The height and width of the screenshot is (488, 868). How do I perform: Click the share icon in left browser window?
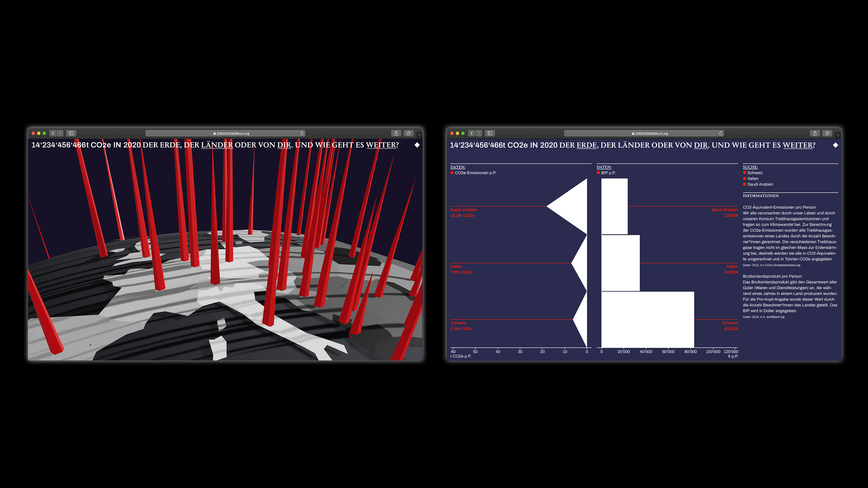point(396,133)
